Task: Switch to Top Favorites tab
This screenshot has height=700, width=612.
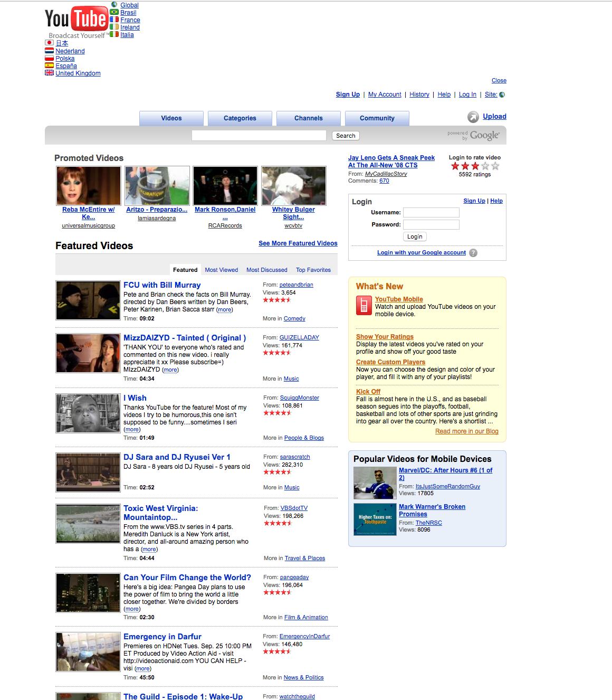Action: pyautogui.click(x=313, y=270)
